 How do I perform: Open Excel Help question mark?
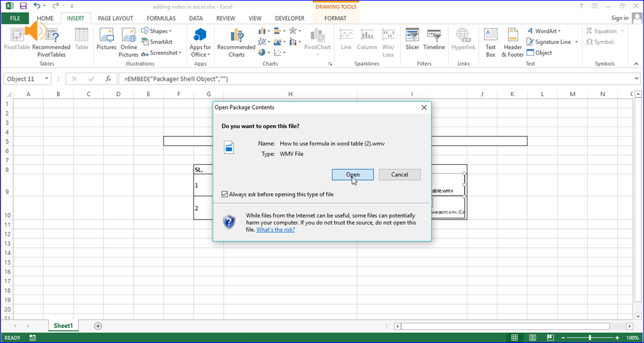click(x=581, y=6)
